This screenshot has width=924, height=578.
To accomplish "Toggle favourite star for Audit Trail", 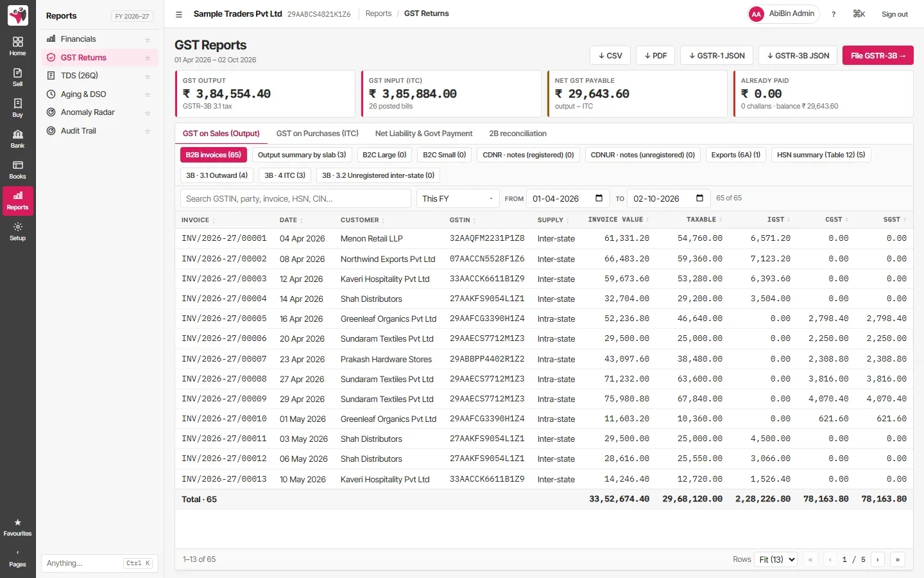I will (x=148, y=131).
